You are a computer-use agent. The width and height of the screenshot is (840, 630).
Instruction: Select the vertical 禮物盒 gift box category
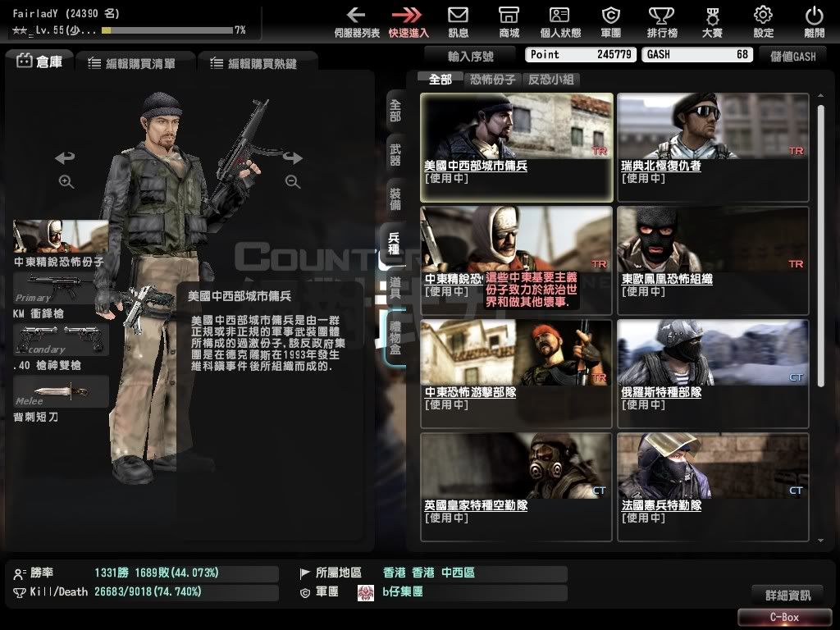(395, 338)
